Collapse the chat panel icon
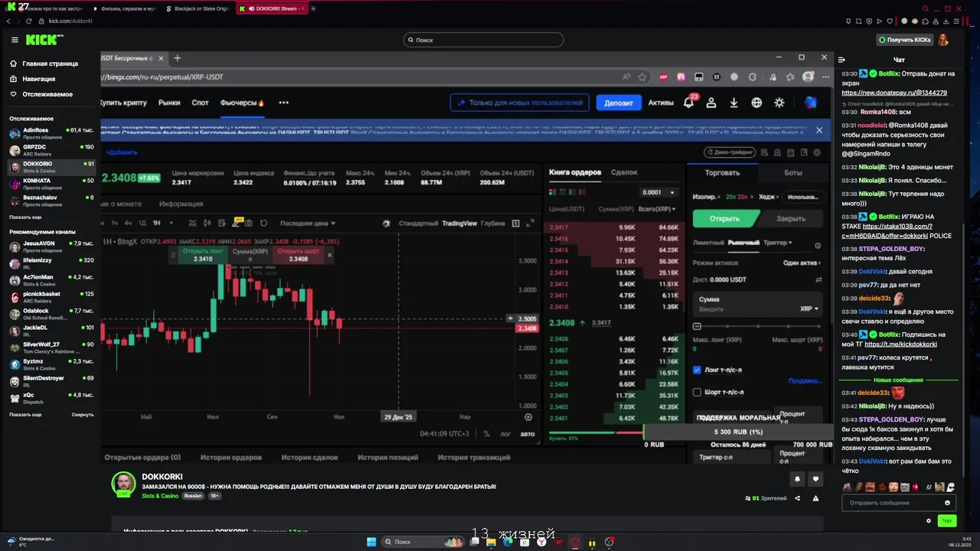Viewport: 980px width, 551px height. point(841,60)
